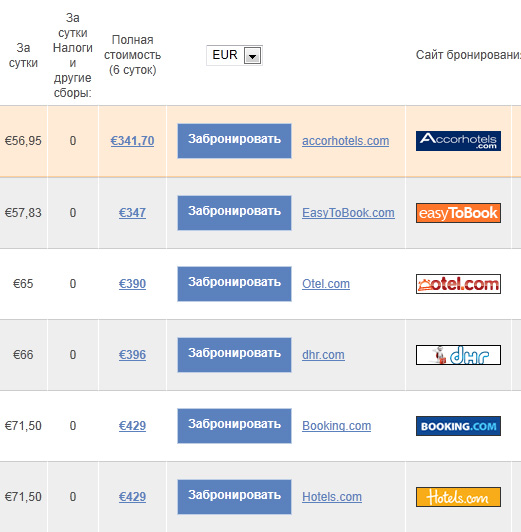Viewport: 521px width, 532px height.
Task: Click Забронировать in the Otel.com row
Action: pyautogui.click(x=234, y=284)
